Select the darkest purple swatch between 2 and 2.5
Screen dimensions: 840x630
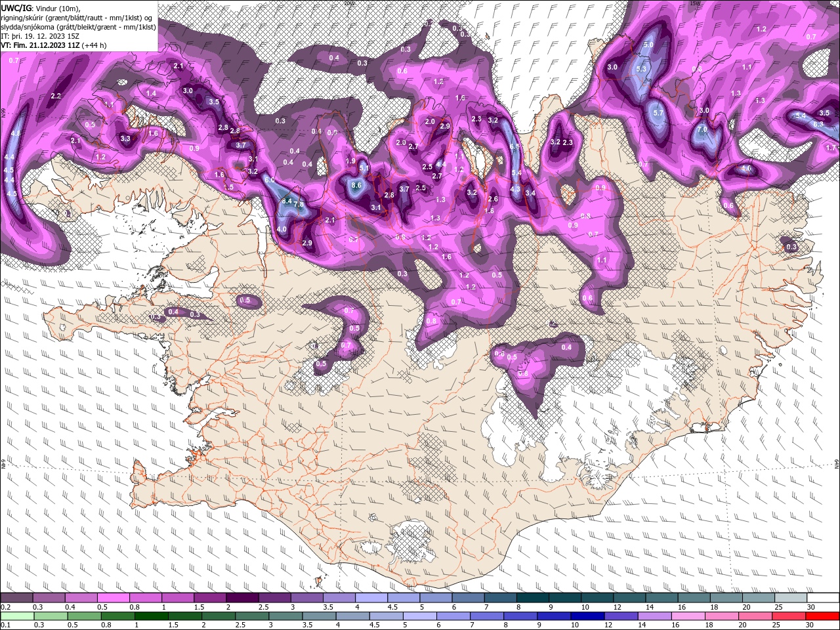242,598
